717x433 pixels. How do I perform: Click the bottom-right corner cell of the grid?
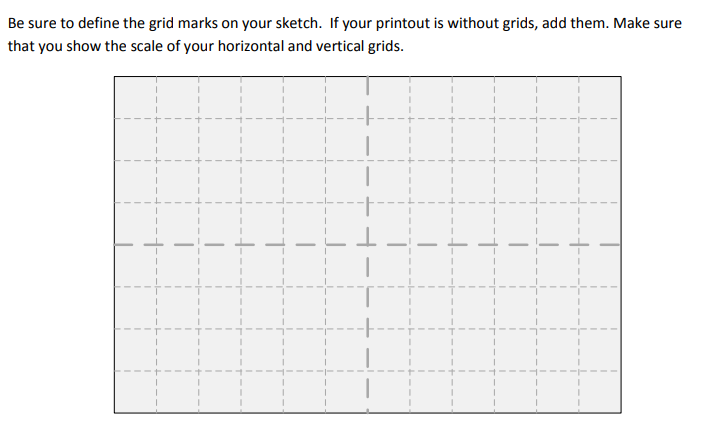tap(600, 392)
